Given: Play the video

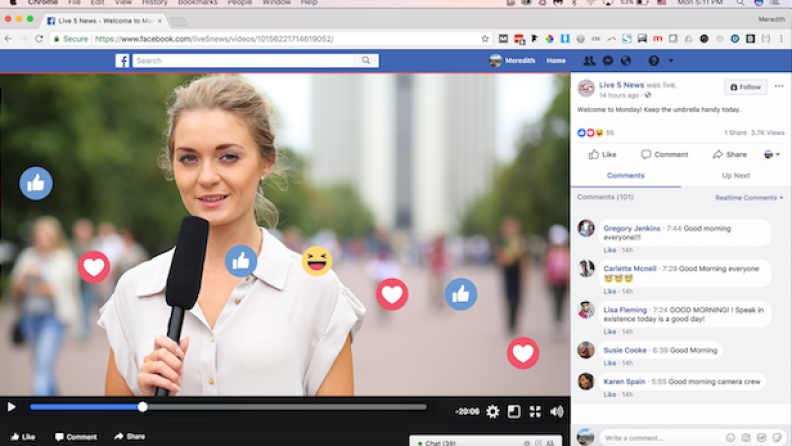Looking at the screenshot, I should 11,407.
